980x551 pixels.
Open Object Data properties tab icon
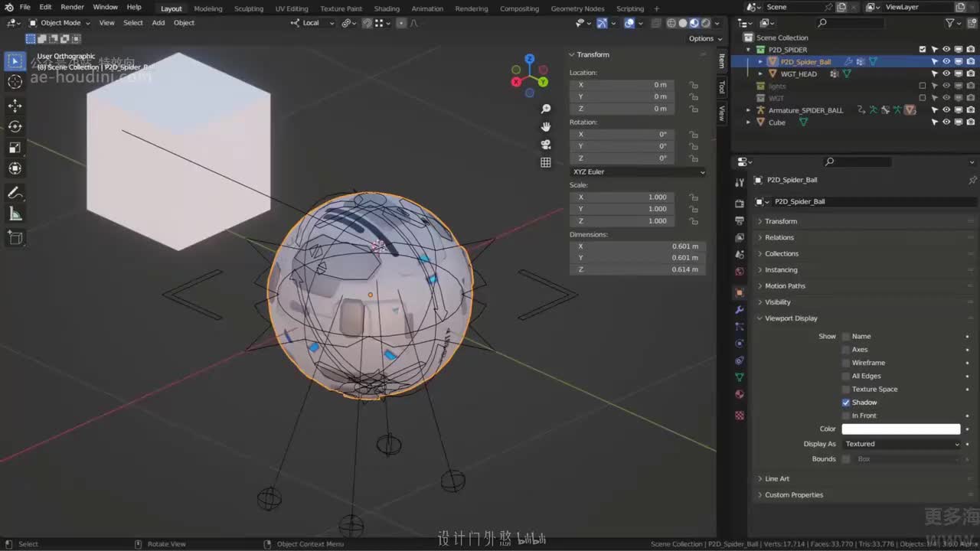click(740, 377)
